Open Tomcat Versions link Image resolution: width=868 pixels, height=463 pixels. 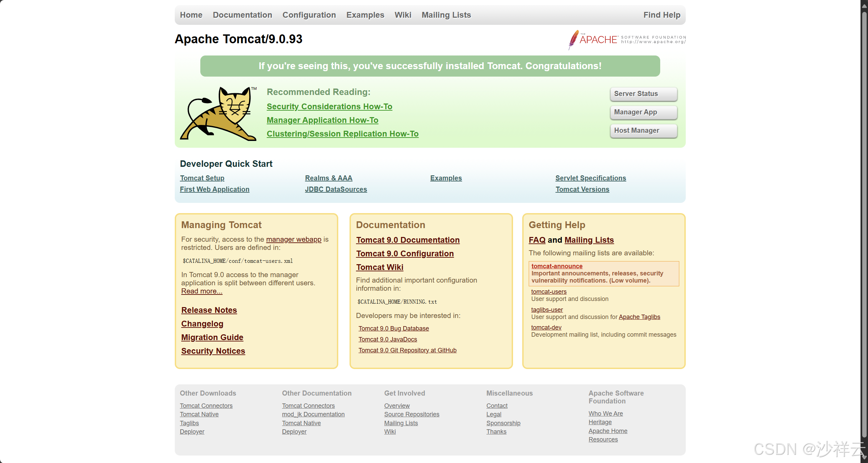click(x=583, y=189)
